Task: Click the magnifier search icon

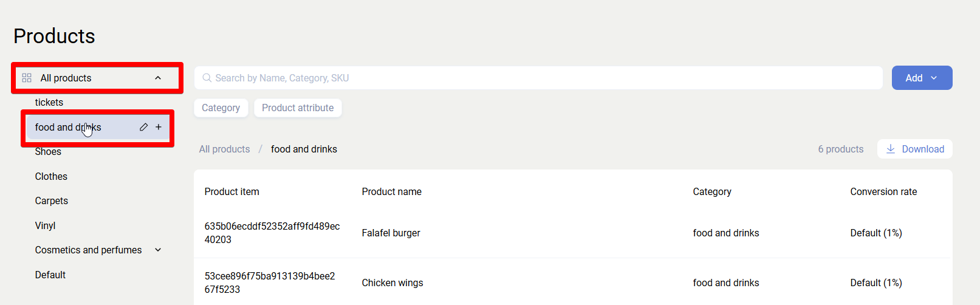Action: [x=207, y=78]
